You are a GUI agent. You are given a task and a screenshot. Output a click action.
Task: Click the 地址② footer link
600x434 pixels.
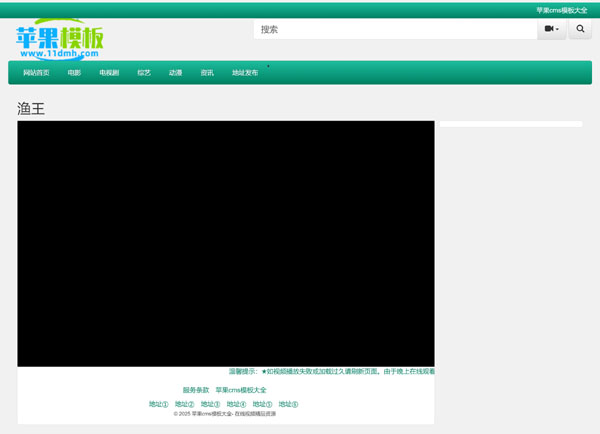click(184, 404)
